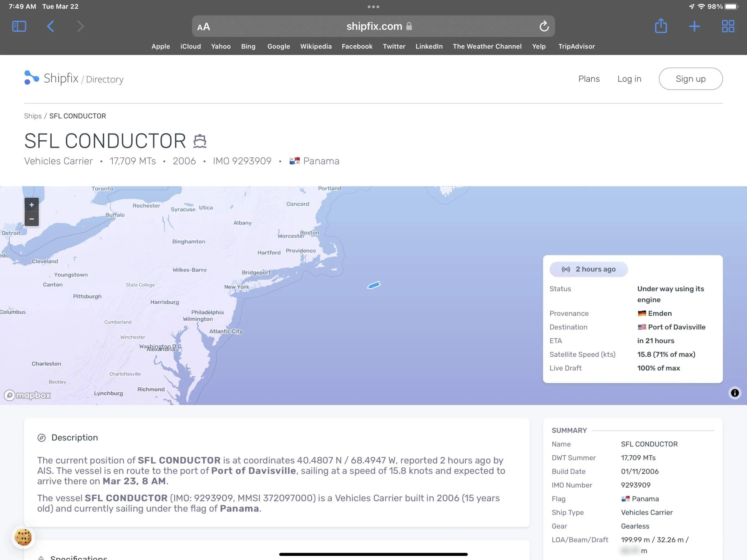Viewport: 747px width, 560px height.
Task: Click DWT Summer value 17,709 MTs
Action: coord(638,458)
